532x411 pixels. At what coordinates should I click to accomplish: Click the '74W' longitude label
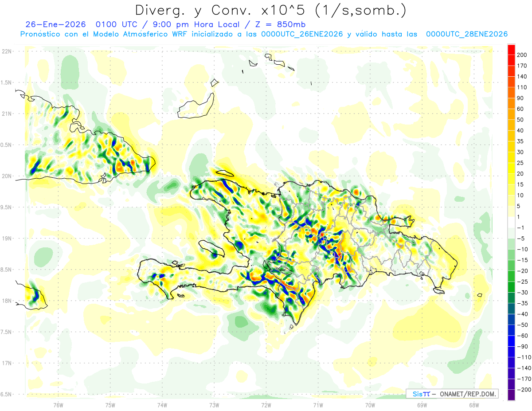(x=162, y=405)
